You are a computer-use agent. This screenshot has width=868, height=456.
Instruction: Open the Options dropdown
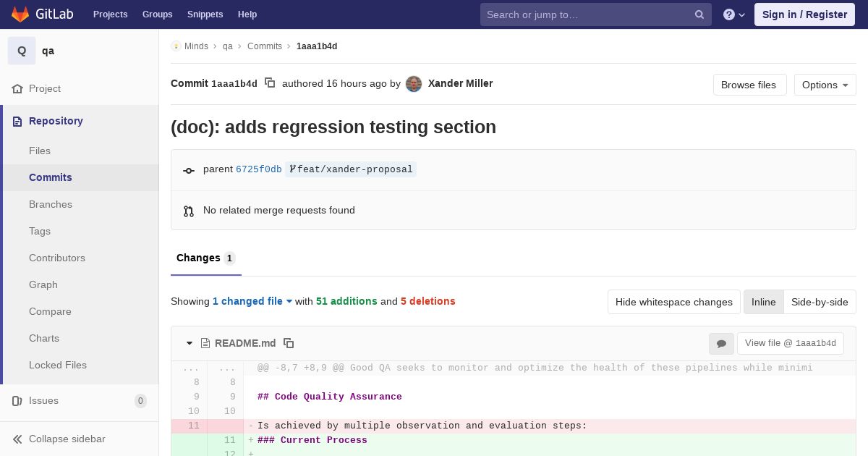point(825,85)
